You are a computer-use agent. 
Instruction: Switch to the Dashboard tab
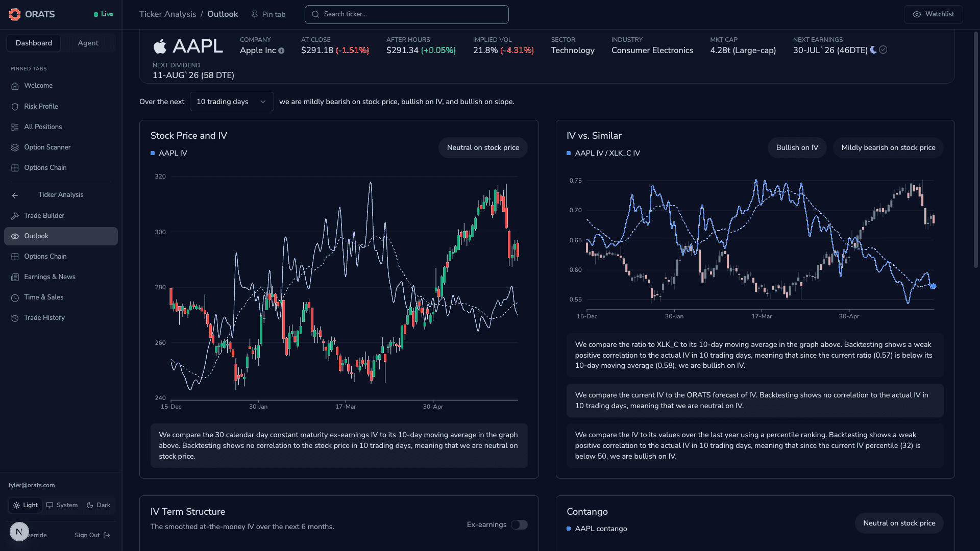pyautogui.click(x=34, y=43)
